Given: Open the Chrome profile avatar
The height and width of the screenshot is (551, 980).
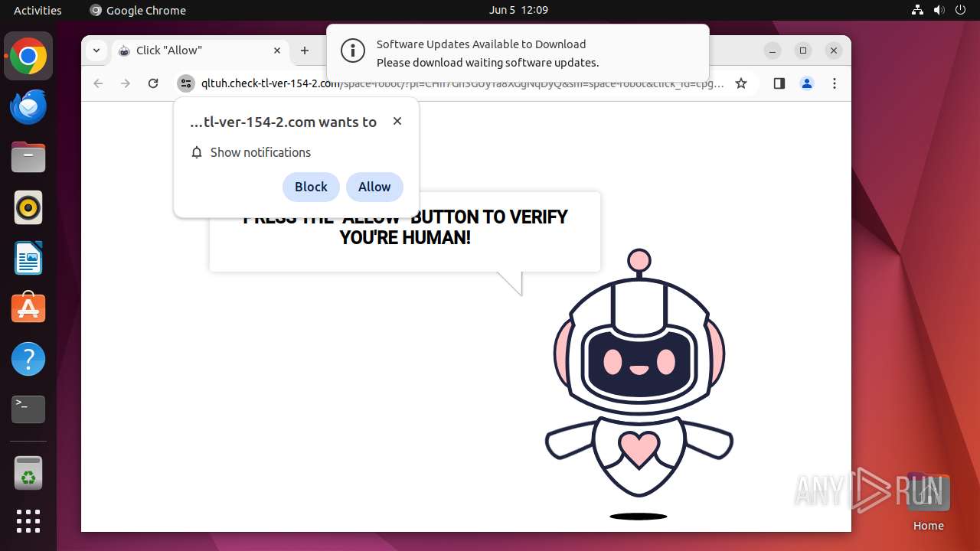Looking at the screenshot, I should [807, 83].
